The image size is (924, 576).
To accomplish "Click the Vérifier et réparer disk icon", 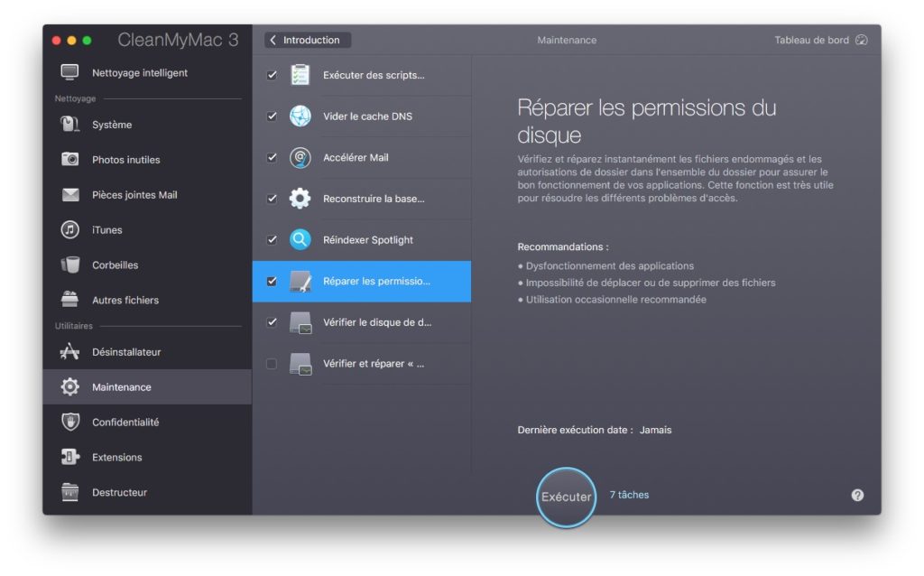I will click(x=300, y=364).
